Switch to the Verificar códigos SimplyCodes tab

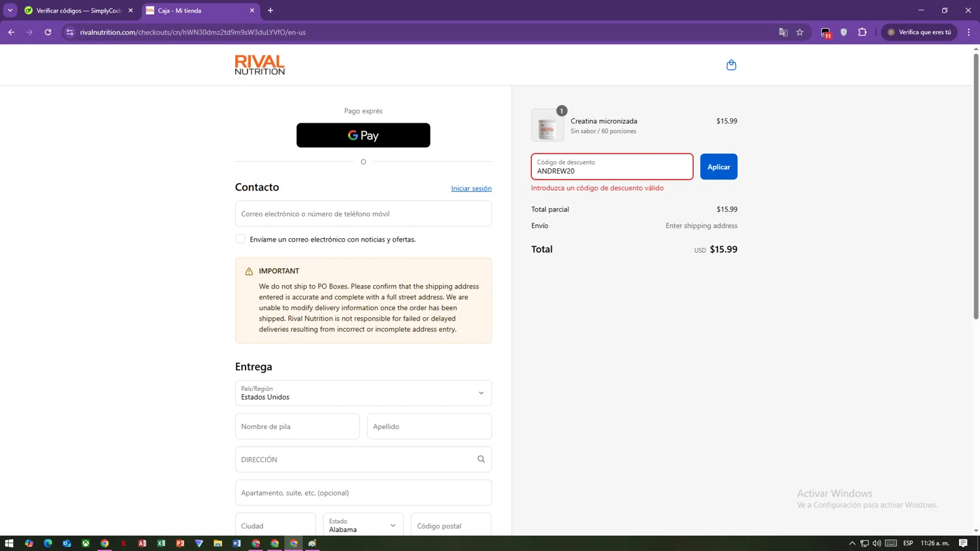click(x=78, y=10)
